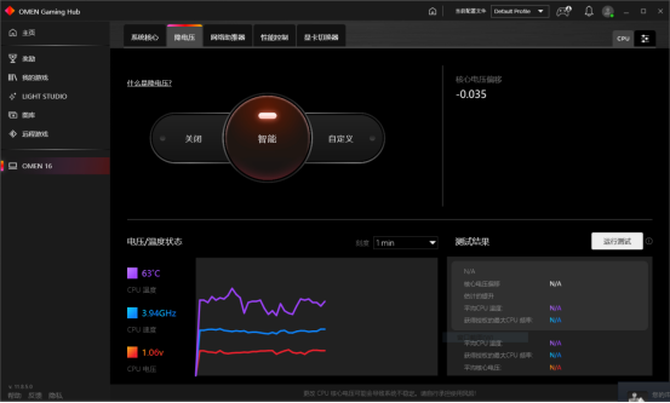Click the 电压/温度状态 section heading
Viewport: 670px width, 403px height.
(x=154, y=241)
